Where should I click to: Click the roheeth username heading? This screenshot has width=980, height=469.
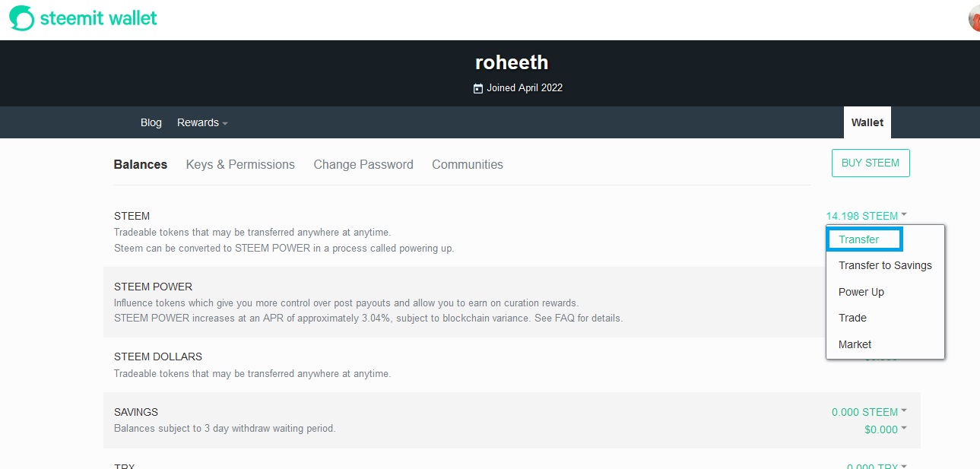[512, 62]
